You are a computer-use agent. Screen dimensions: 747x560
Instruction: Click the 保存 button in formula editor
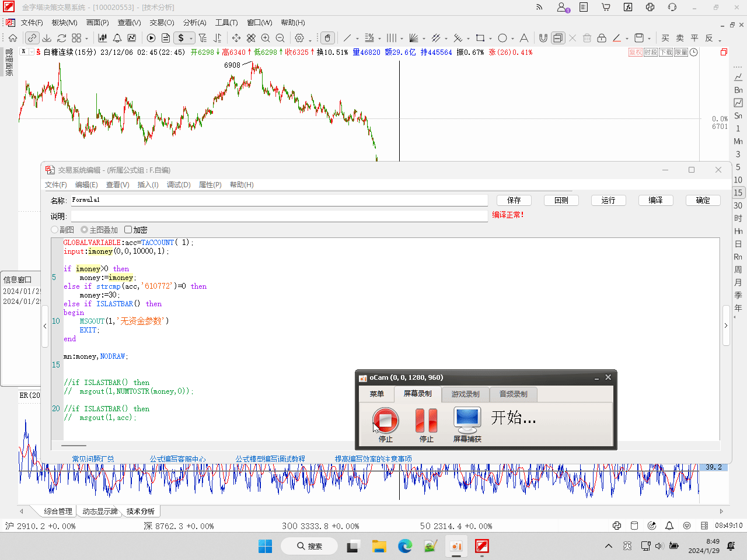tap(514, 200)
